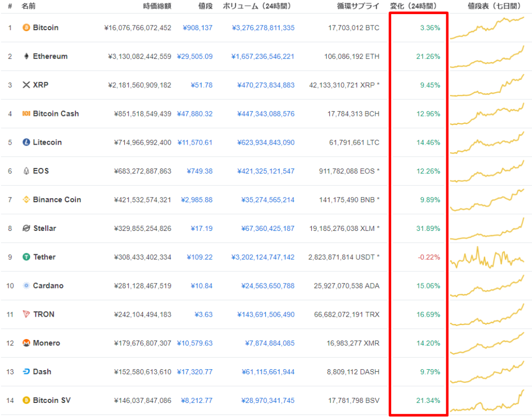Screen dimensions: 532x417
Task: Open the XRP seven-day price chart
Action: (487, 85)
